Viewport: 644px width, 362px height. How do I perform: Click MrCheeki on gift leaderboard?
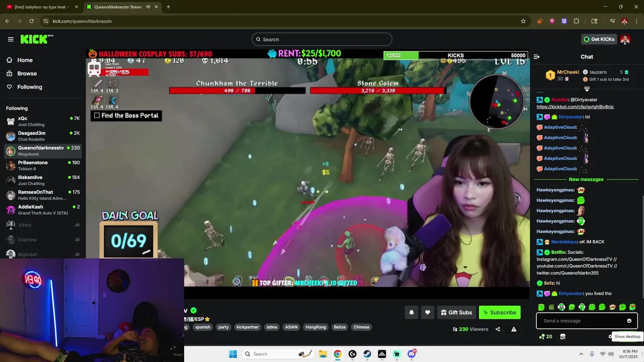[x=568, y=72]
